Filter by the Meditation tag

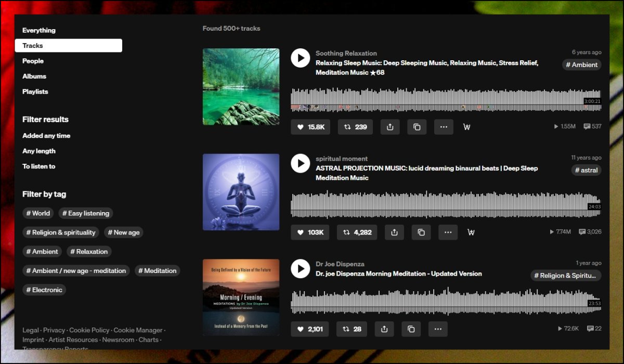coord(158,271)
